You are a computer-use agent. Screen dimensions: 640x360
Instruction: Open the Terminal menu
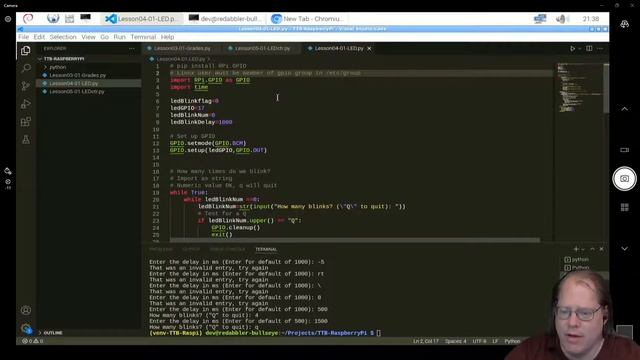143,37
